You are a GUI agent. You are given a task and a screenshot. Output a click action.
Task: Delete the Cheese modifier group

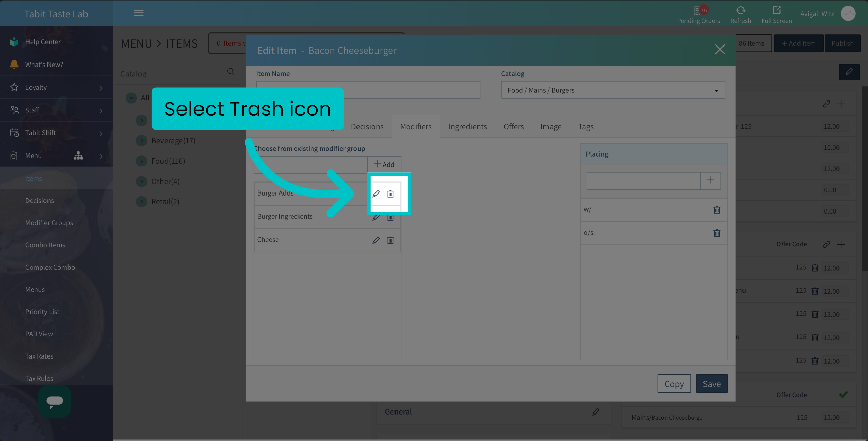390,240
